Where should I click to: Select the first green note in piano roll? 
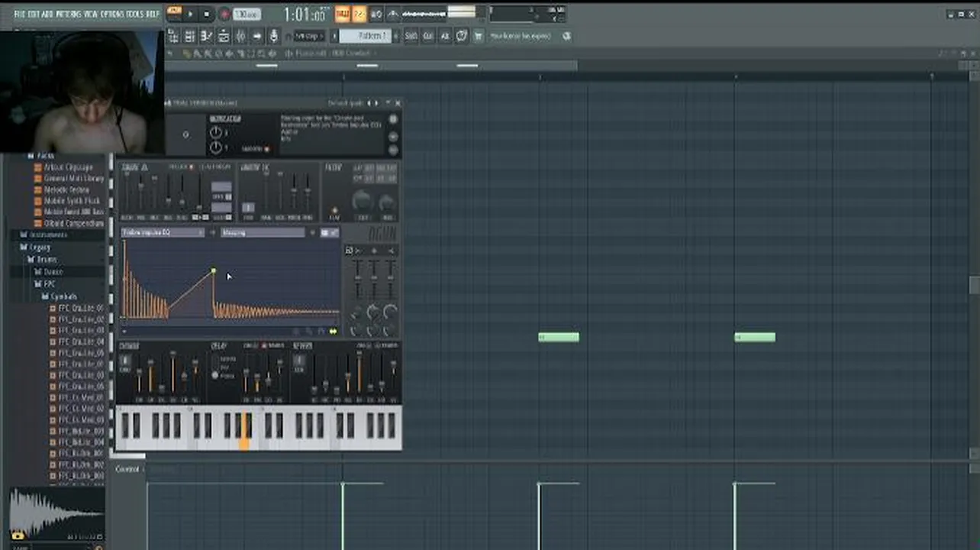point(559,337)
